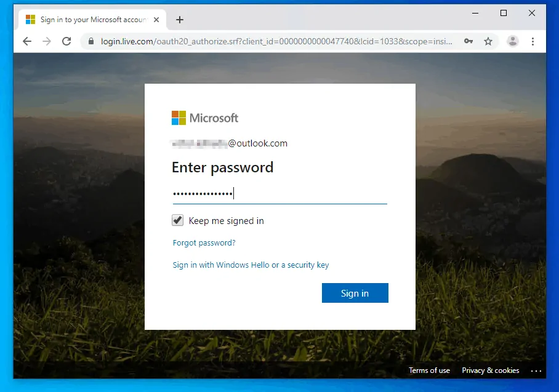The width and height of the screenshot is (559, 392).
Task: Open the Terms of use link
Action: (429, 370)
